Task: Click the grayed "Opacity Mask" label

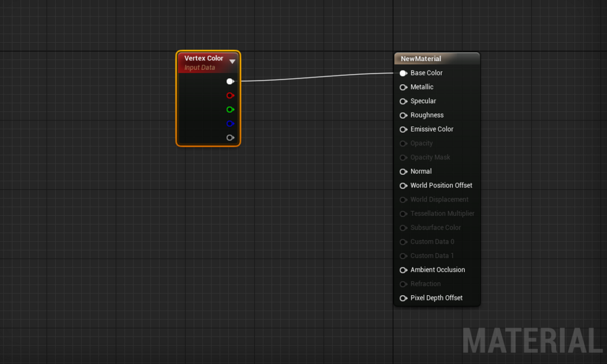Action: click(x=430, y=157)
